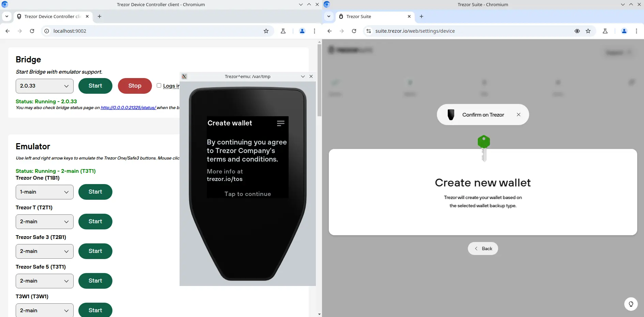The height and width of the screenshot is (317, 644).
Task: Go back in Trezor Device Controller window
Action: click(x=7, y=31)
